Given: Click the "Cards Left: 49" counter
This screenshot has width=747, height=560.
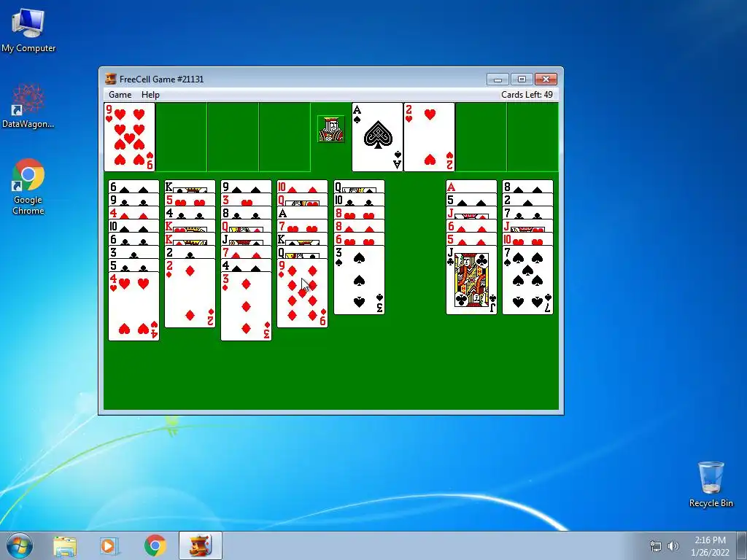Looking at the screenshot, I should pos(527,95).
